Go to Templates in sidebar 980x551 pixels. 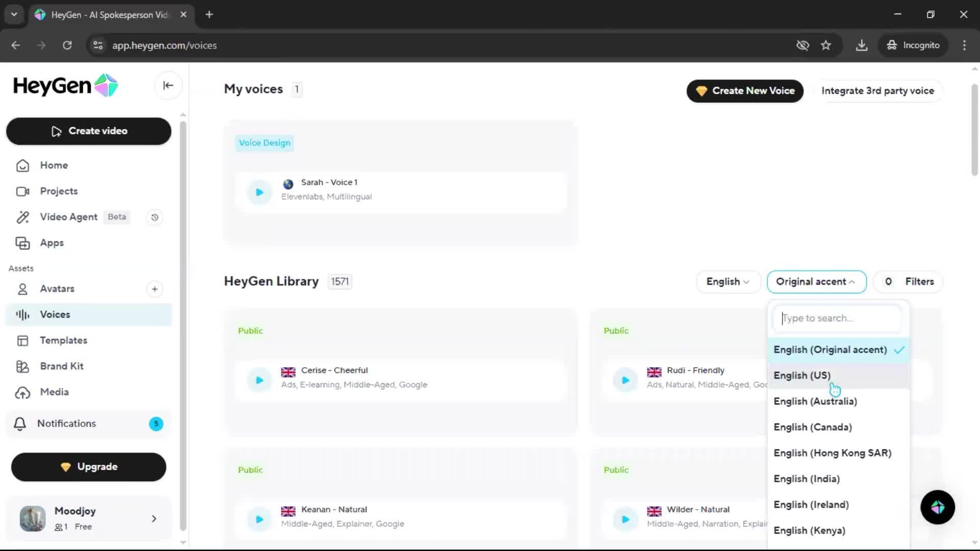tap(63, 340)
